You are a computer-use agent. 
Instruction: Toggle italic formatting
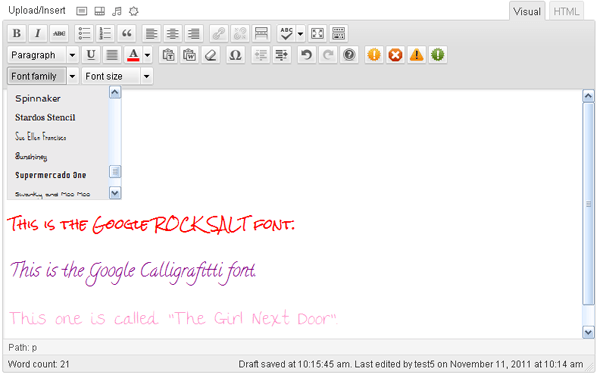point(38,34)
